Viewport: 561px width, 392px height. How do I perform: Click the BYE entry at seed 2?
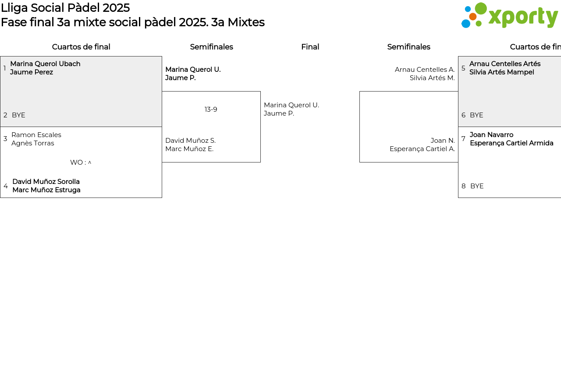point(18,115)
